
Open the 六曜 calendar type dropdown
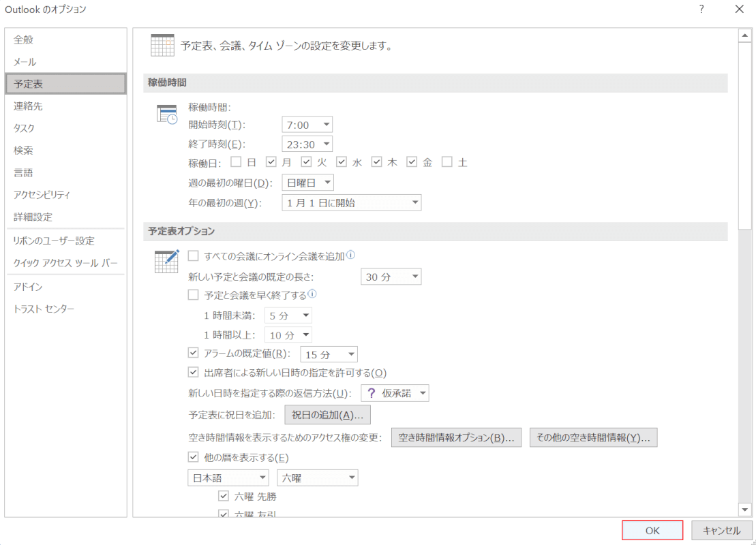pyautogui.click(x=318, y=478)
